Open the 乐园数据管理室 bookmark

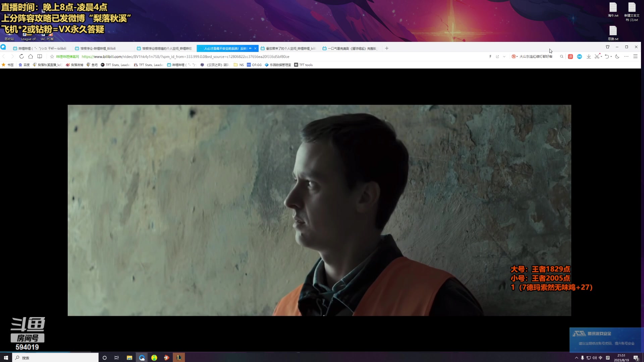click(278, 65)
